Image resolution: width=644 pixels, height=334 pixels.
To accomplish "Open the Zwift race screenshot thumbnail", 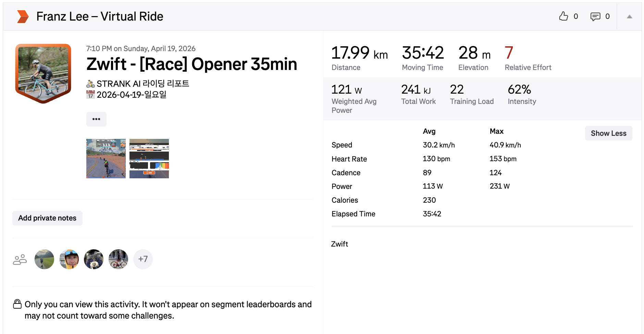I will [106, 158].
